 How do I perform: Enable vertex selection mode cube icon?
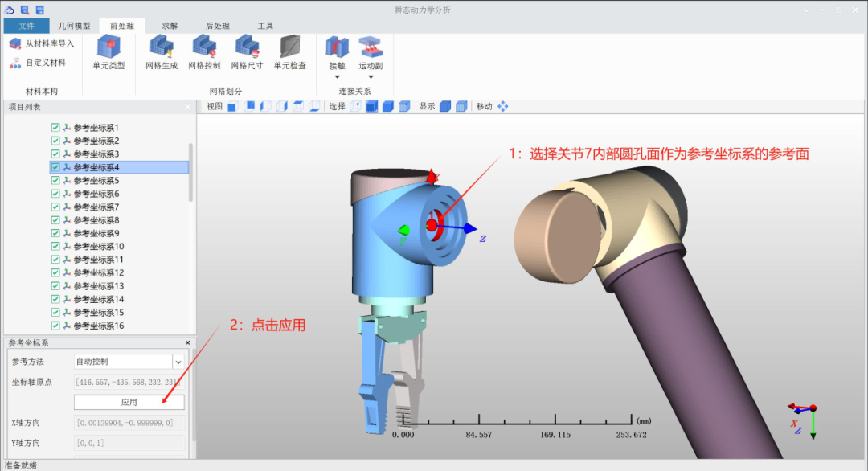(x=355, y=106)
